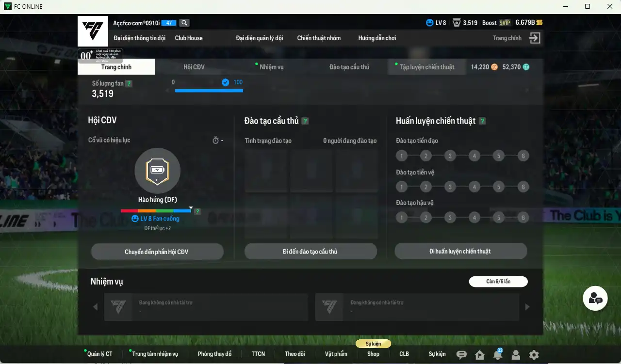This screenshot has height=364, width=621.
Task: Click Chuyển đến phần Hội CĐV button
Action: pyautogui.click(x=157, y=252)
